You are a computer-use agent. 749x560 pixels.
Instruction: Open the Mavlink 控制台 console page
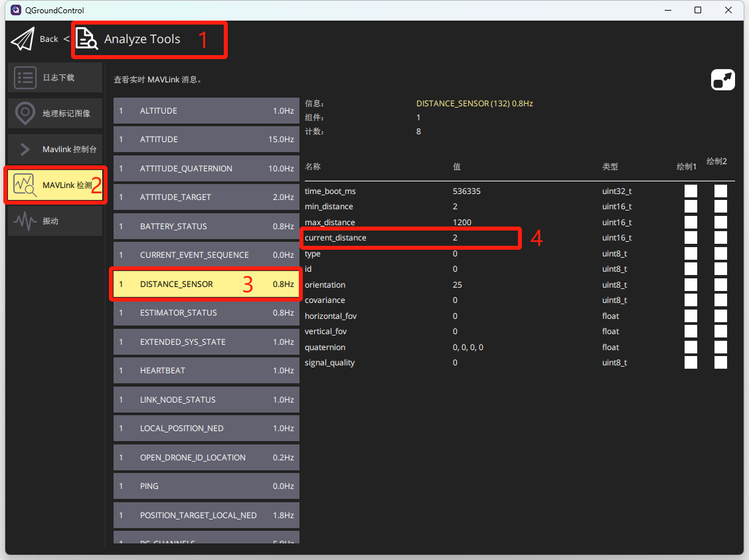55,149
